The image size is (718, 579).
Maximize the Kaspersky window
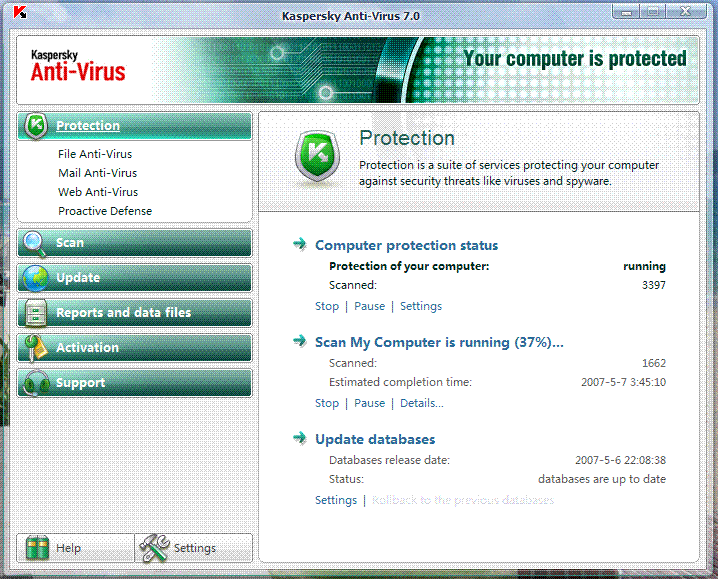653,12
